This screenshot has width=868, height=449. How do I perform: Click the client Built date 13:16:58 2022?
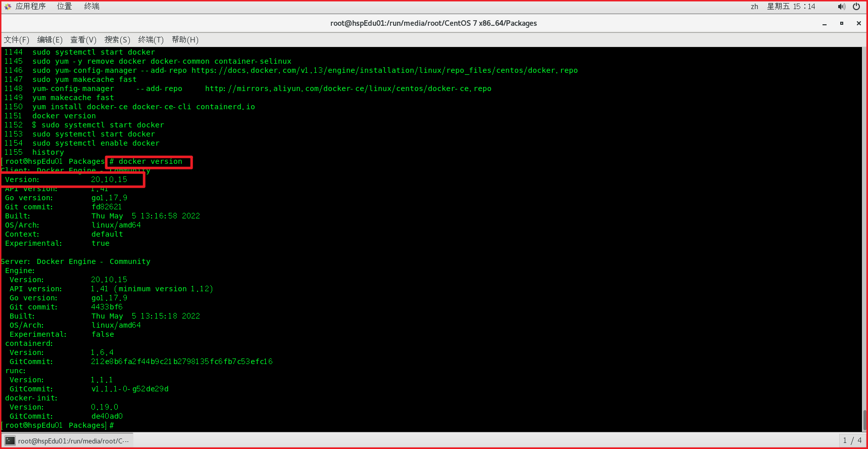(146, 216)
